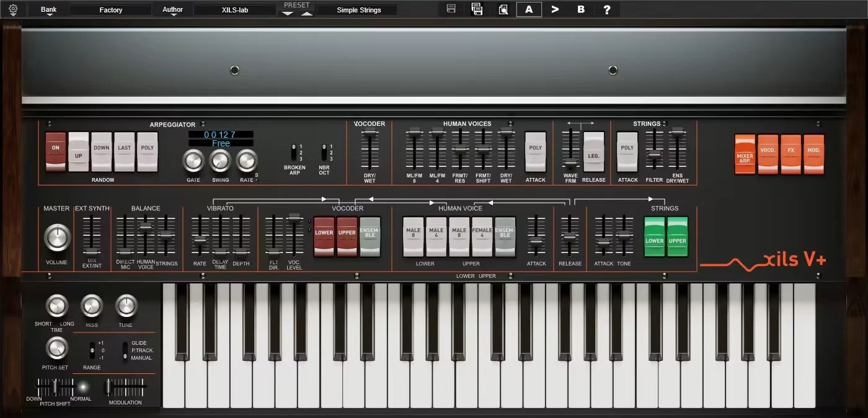Click the ML/FM 8 slider
This screenshot has width=868, height=418.
click(x=414, y=149)
